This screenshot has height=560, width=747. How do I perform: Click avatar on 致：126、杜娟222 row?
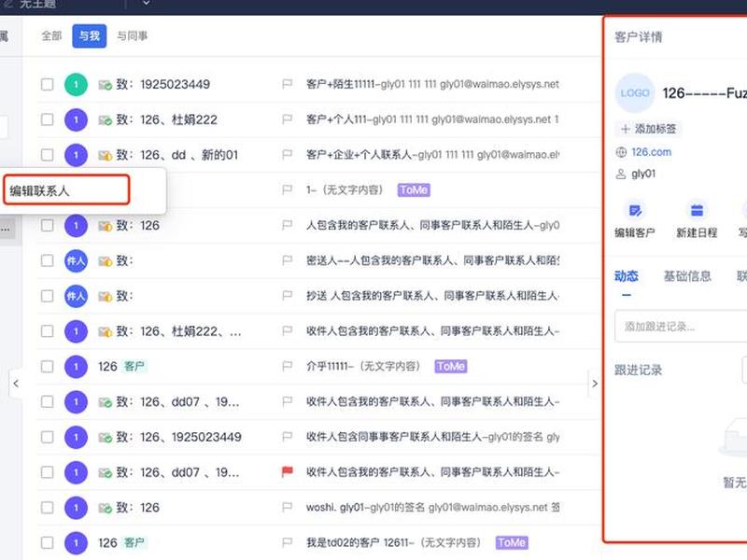click(x=76, y=120)
